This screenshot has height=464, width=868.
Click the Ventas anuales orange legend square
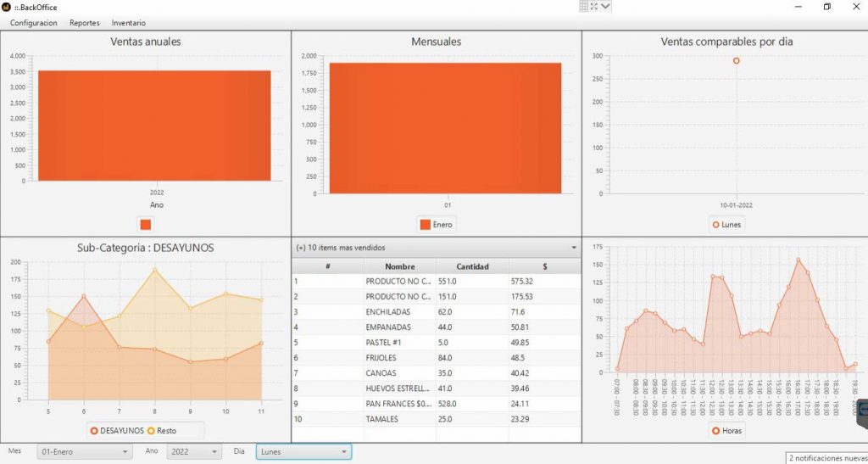pyautogui.click(x=146, y=225)
